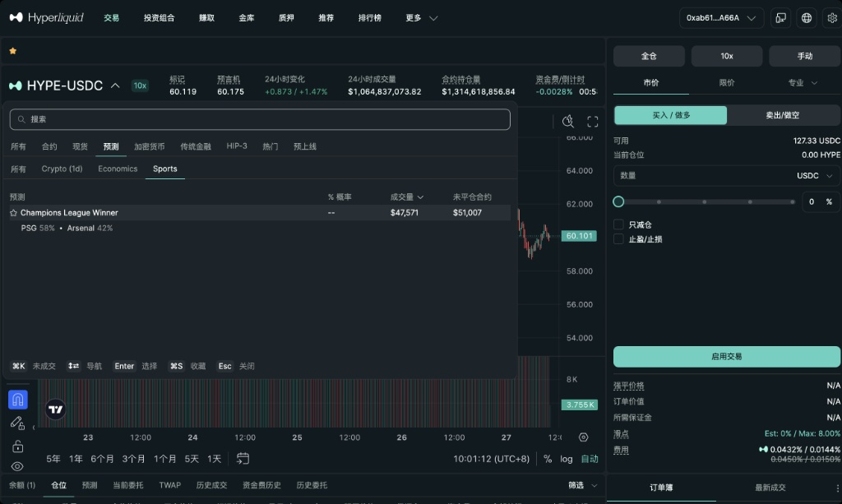Open the display layout icon in header
842x504 pixels.
[781, 18]
